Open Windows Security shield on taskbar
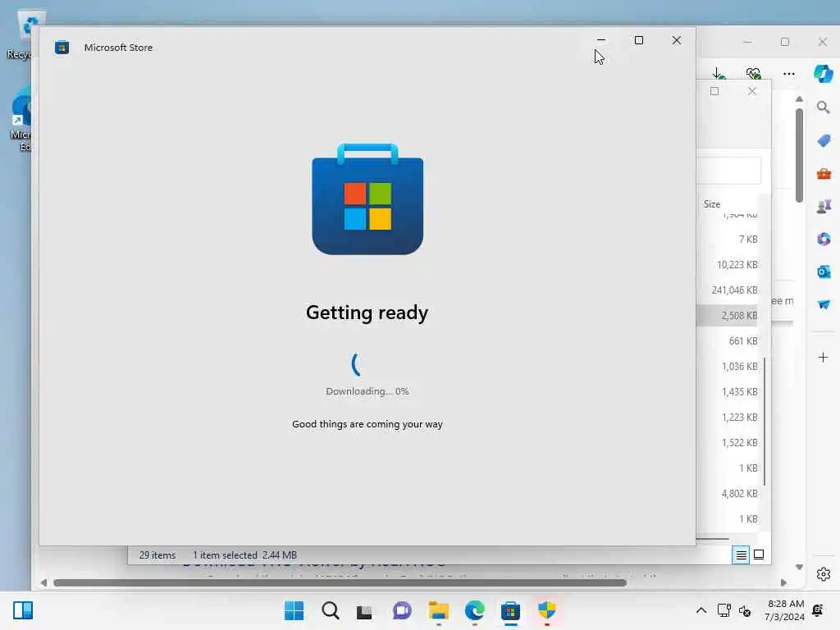This screenshot has height=630, width=840. (547, 610)
